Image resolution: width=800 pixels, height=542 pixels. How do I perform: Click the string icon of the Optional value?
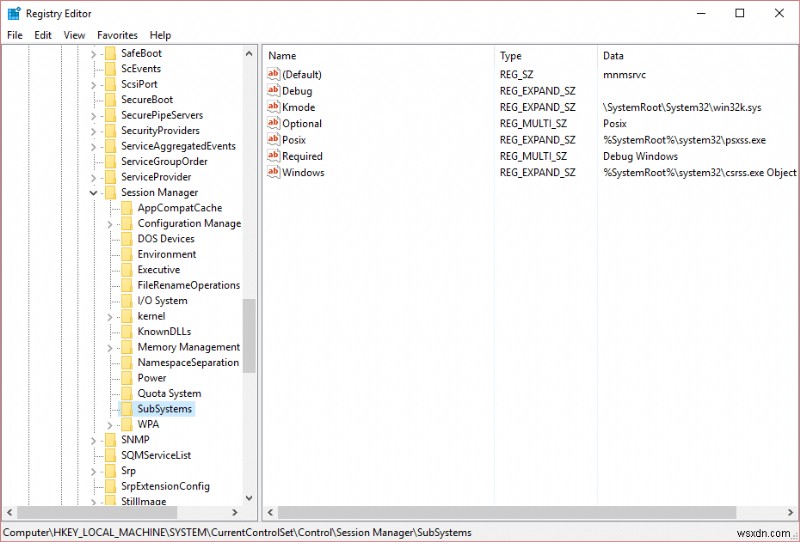273,123
